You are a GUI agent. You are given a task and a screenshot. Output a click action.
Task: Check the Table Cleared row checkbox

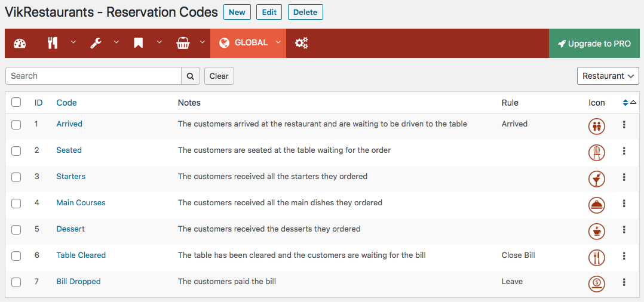[x=16, y=256]
